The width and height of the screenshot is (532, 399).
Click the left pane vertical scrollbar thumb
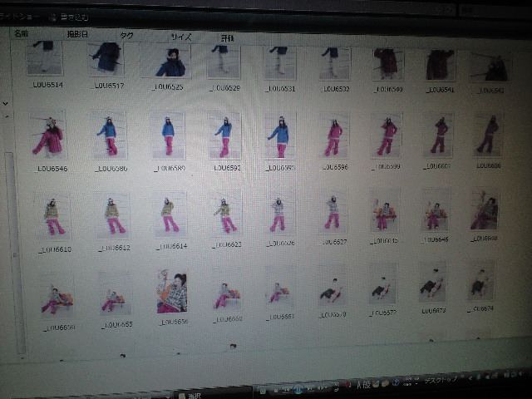[x=15, y=253]
